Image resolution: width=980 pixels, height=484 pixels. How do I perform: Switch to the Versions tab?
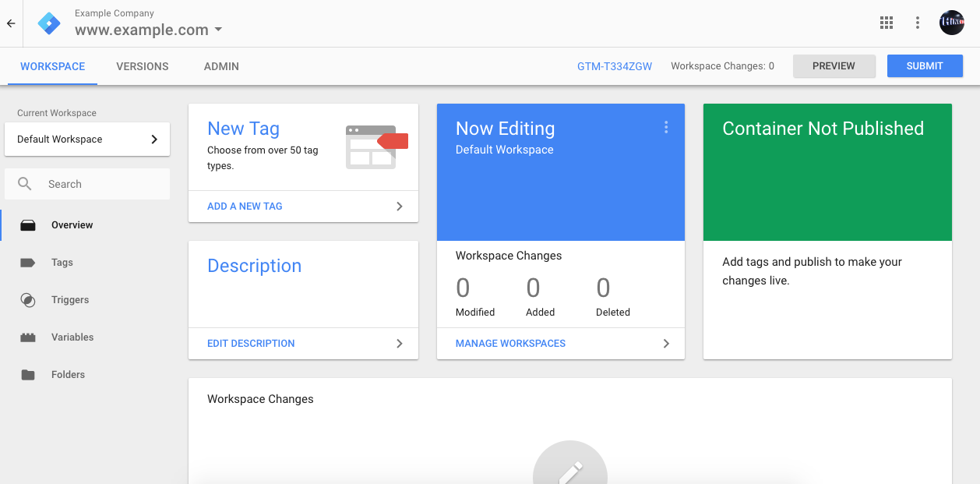click(143, 66)
